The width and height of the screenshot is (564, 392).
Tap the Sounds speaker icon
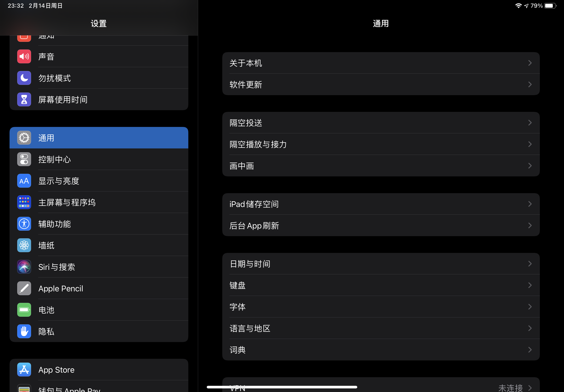24,56
